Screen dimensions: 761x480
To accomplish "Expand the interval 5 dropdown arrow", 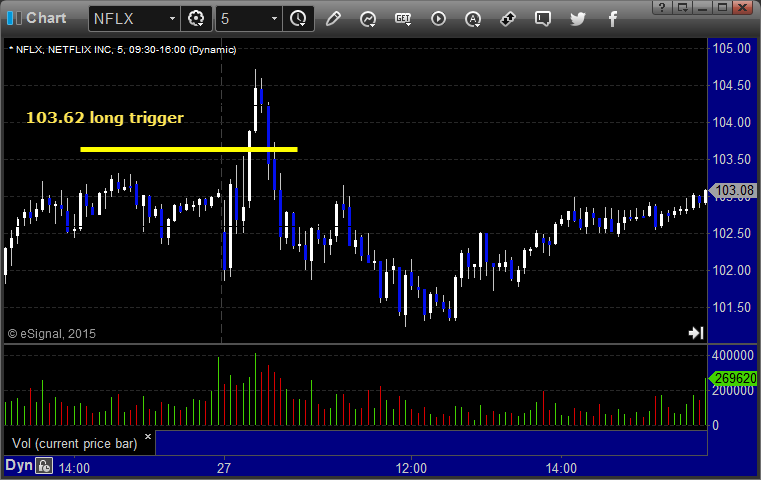I will coord(274,19).
